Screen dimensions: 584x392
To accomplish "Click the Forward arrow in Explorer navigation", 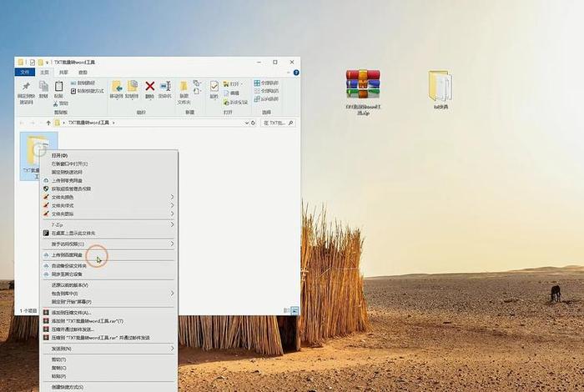I will [x=33, y=123].
